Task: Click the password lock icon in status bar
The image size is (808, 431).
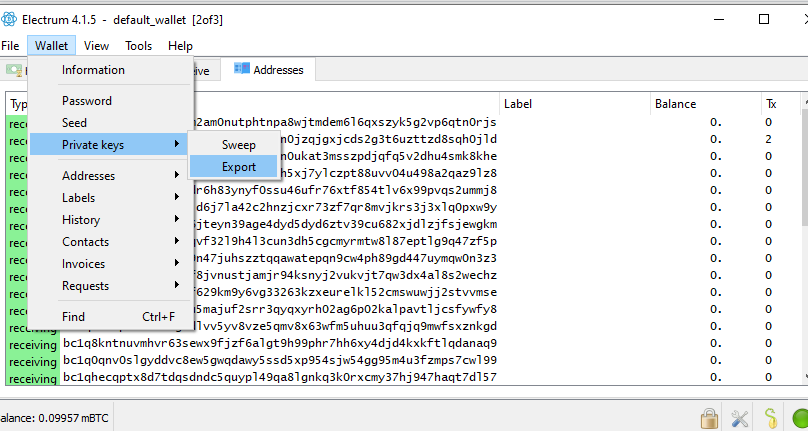Action: pos(711,417)
